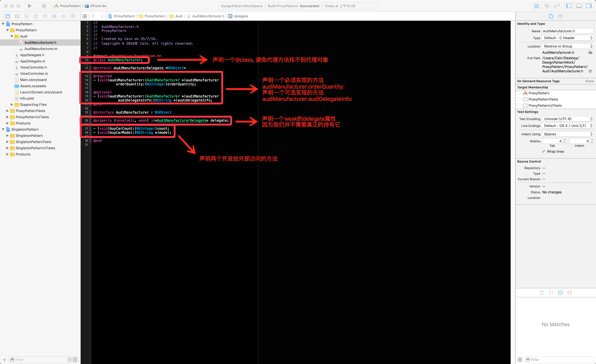596x364 pixels.
Task: Show the Version editor
Action: click(x=557, y=6)
